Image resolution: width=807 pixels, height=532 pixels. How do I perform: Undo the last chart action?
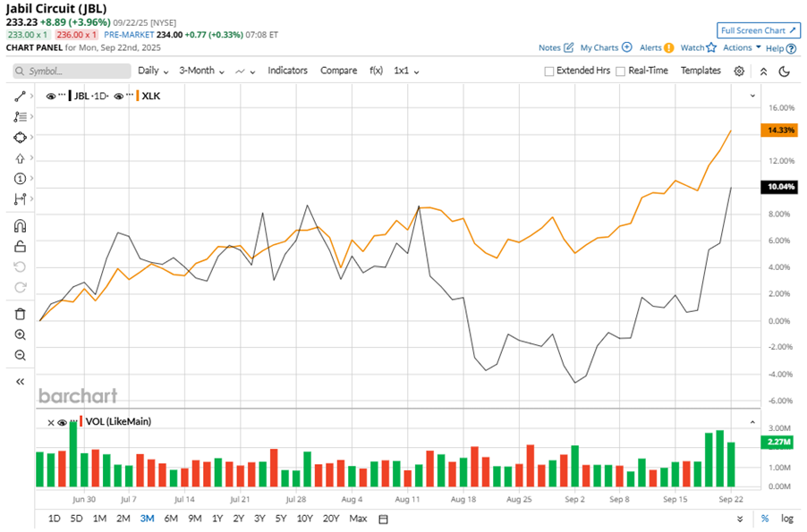click(20, 267)
